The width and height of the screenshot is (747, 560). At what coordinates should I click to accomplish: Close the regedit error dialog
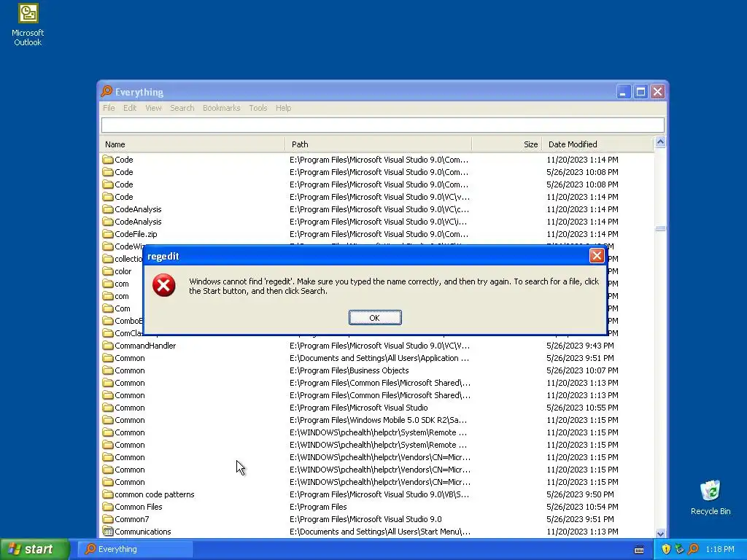[x=597, y=256]
